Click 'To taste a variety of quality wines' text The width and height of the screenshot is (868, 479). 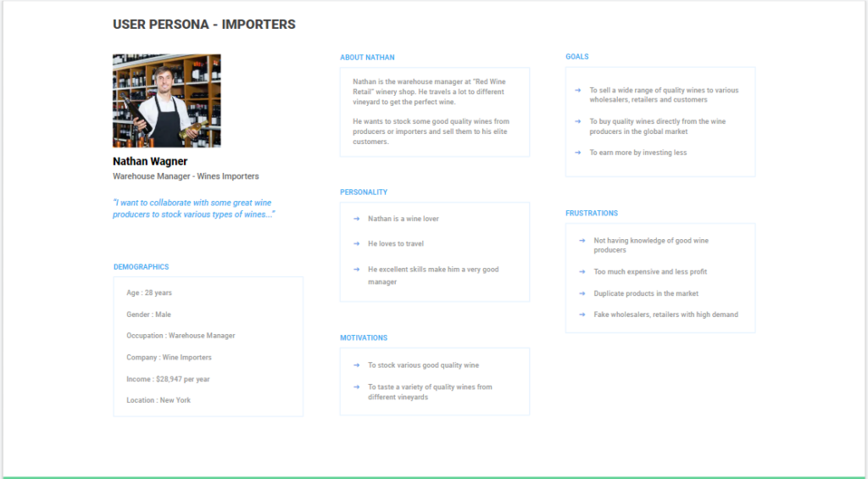tap(430, 392)
